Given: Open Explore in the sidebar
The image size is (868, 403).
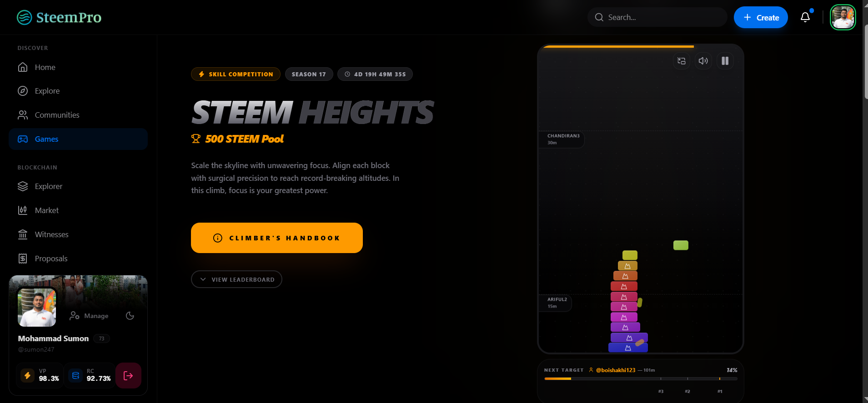Looking at the screenshot, I should [x=78, y=91].
